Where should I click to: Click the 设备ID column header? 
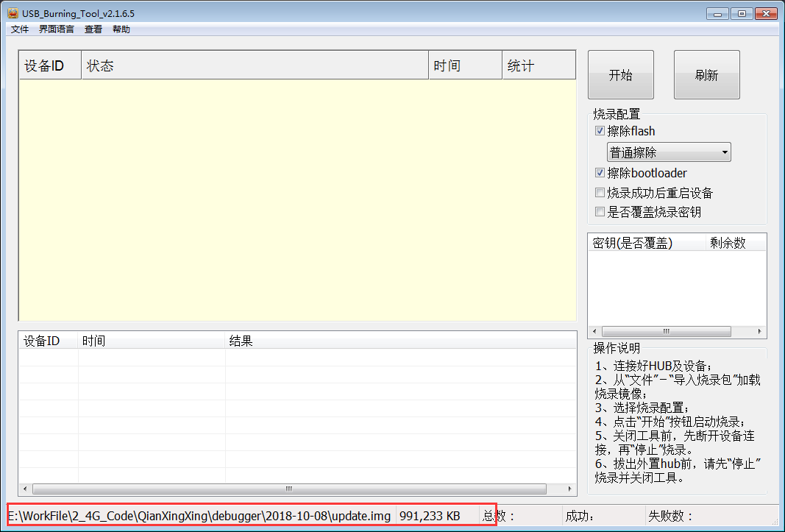click(49, 65)
